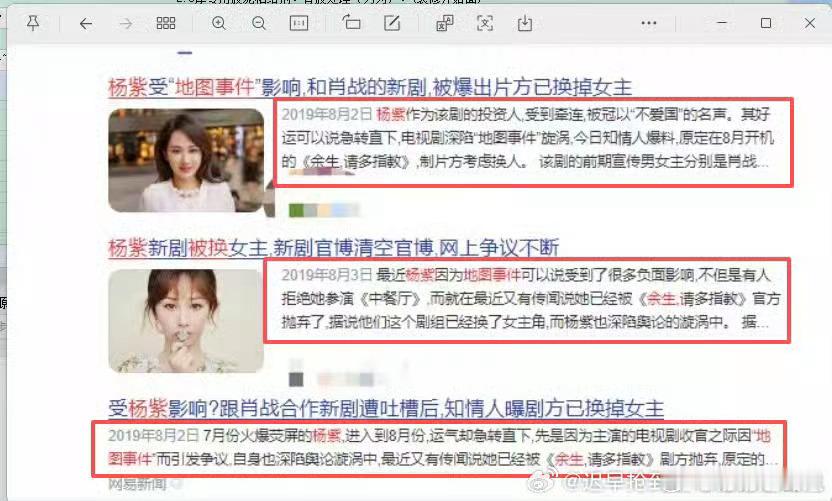Edit the image with the pencil icon
The image size is (832, 501).
click(x=392, y=23)
